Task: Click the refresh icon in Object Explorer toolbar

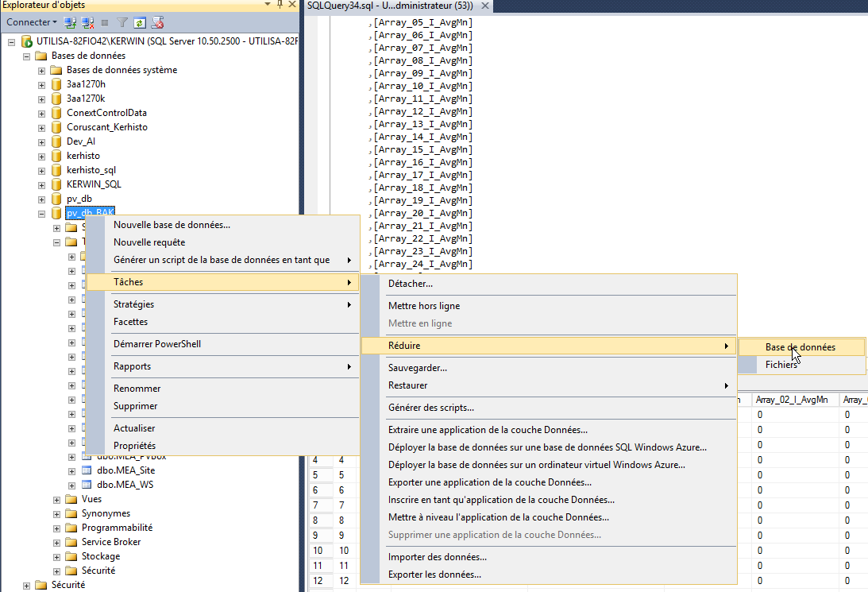Action: (140, 22)
